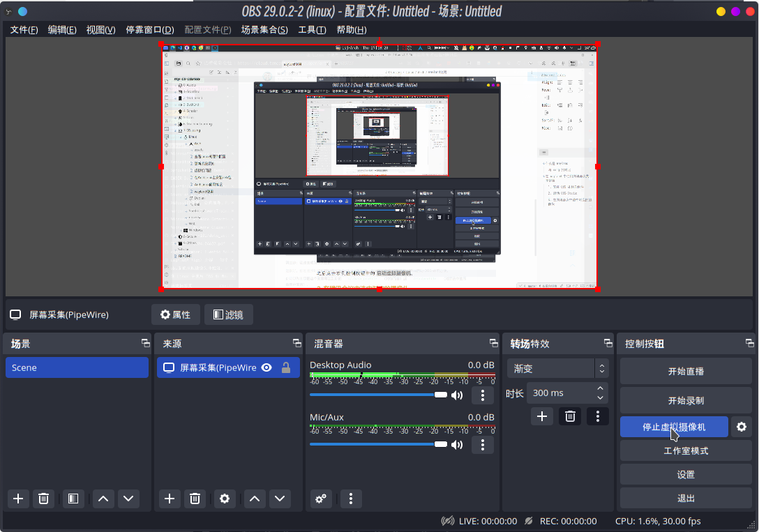Open source properties gear in 来源 panel

224,499
